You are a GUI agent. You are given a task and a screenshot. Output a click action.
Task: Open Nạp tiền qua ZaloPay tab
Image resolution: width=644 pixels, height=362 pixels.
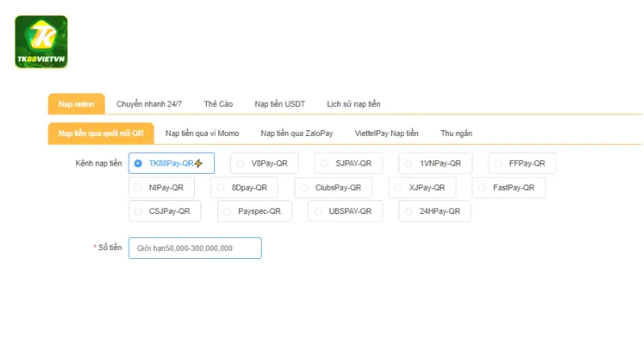(296, 134)
